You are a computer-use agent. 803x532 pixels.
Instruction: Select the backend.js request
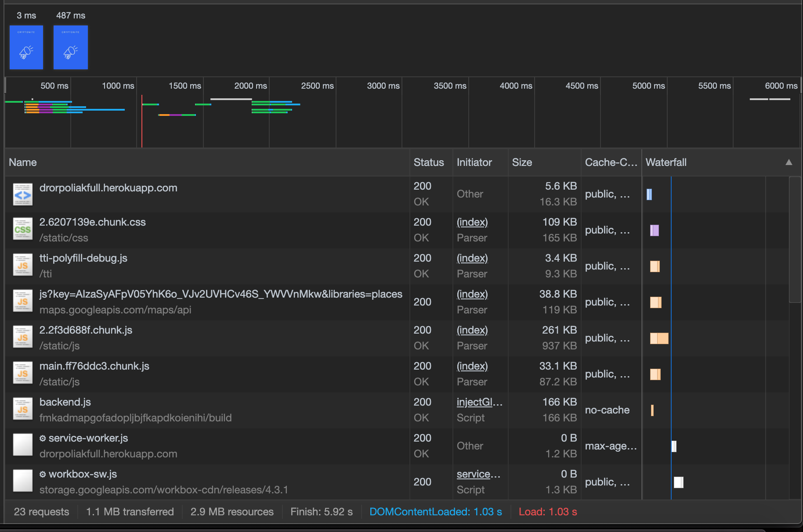coord(398,410)
